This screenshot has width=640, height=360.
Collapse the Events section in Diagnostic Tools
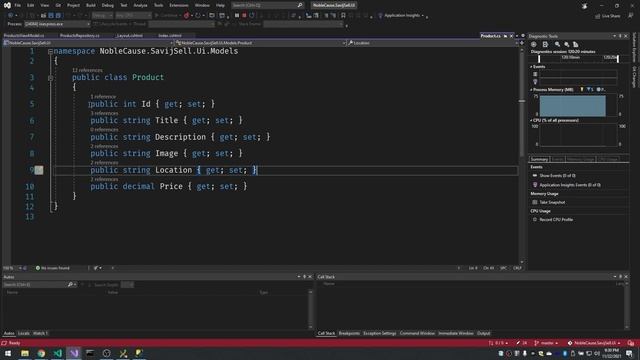(x=531, y=67)
